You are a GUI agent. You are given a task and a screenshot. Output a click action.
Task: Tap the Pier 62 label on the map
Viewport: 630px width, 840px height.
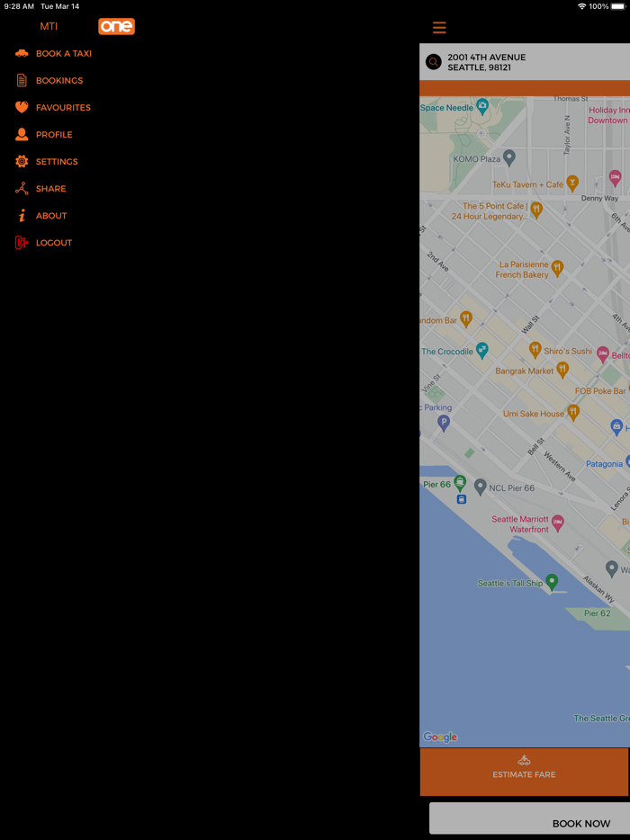598,613
